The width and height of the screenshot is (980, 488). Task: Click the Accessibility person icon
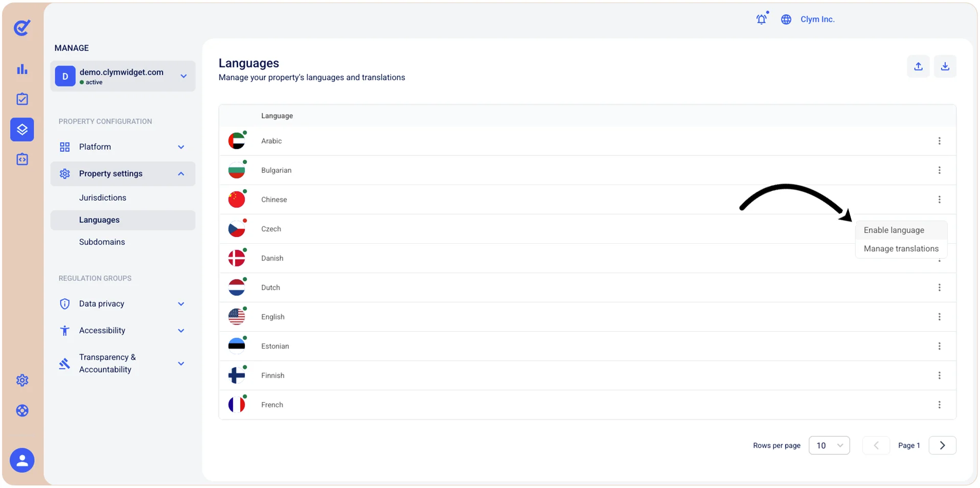[64, 331]
